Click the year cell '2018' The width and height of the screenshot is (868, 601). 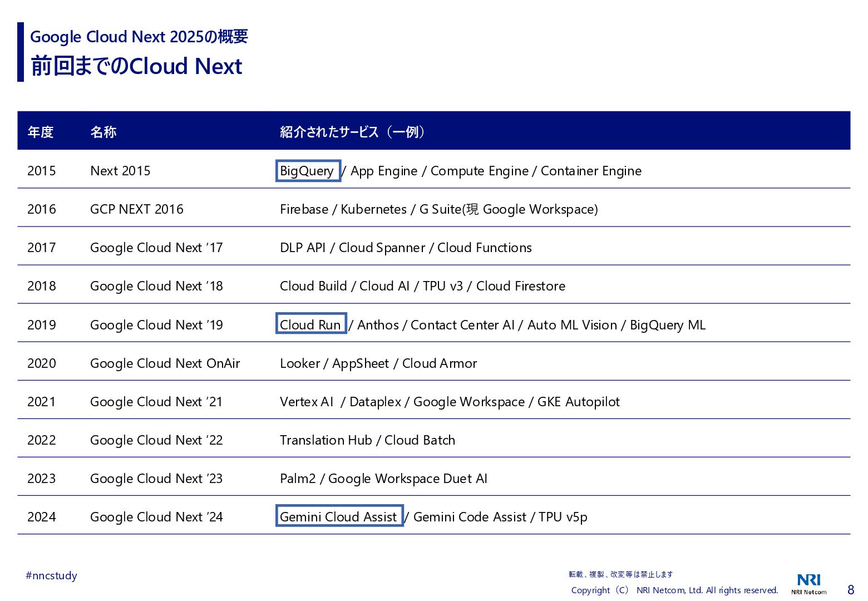point(42,286)
